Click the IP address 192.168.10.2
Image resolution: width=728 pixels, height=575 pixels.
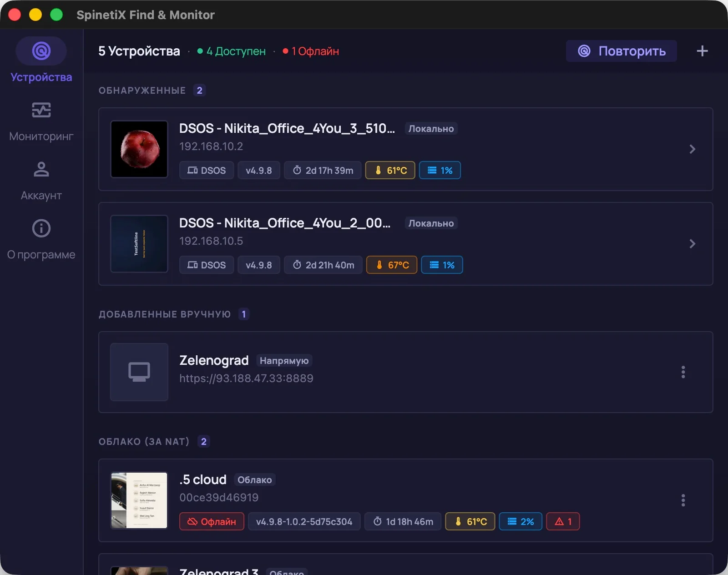(x=211, y=146)
